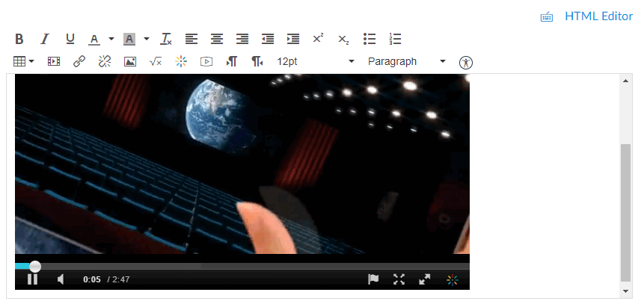Record or upload media button

tap(206, 61)
